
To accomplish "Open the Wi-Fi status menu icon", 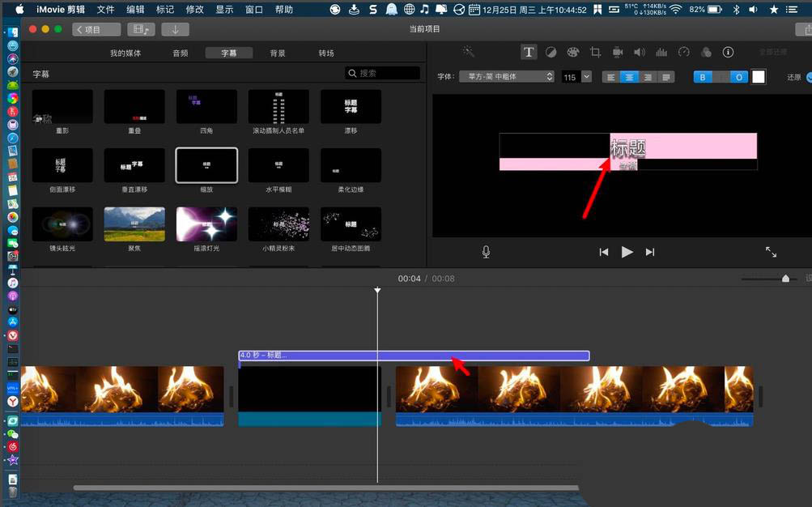I will point(675,10).
